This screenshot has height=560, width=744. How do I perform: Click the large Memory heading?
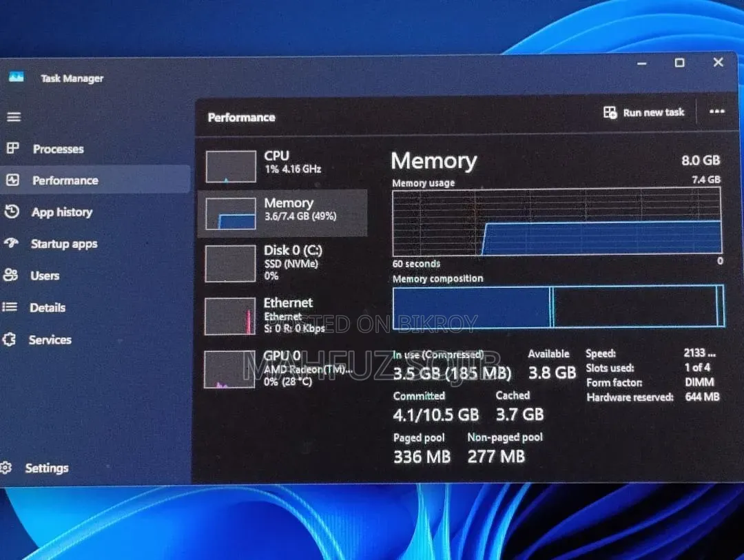[434, 161]
